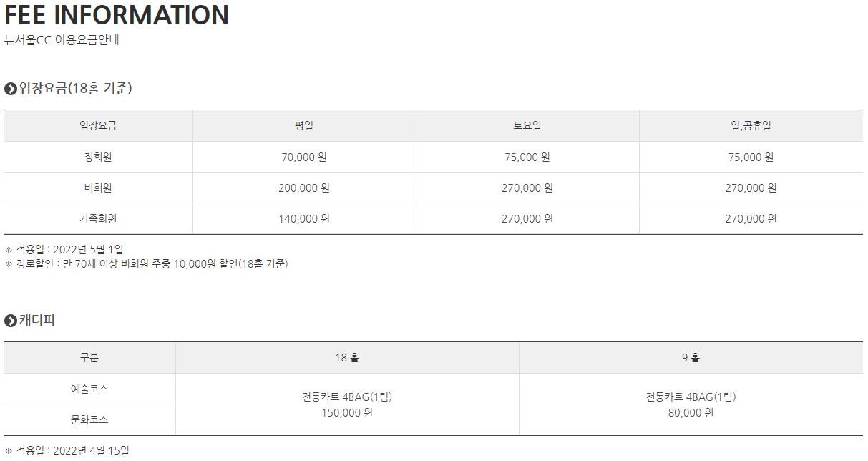
Task: Click the 18 홀 column header
Action: coord(347,358)
